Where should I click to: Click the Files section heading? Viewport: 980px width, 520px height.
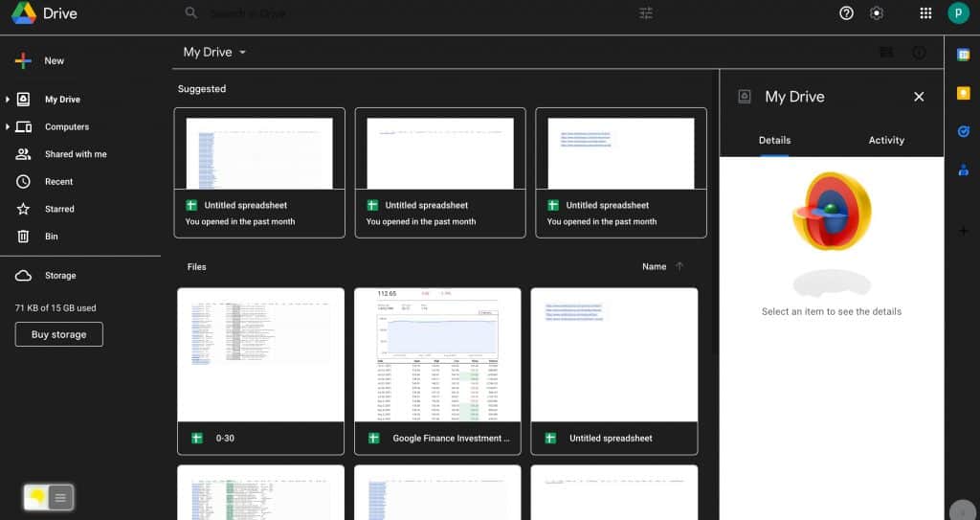tap(197, 266)
